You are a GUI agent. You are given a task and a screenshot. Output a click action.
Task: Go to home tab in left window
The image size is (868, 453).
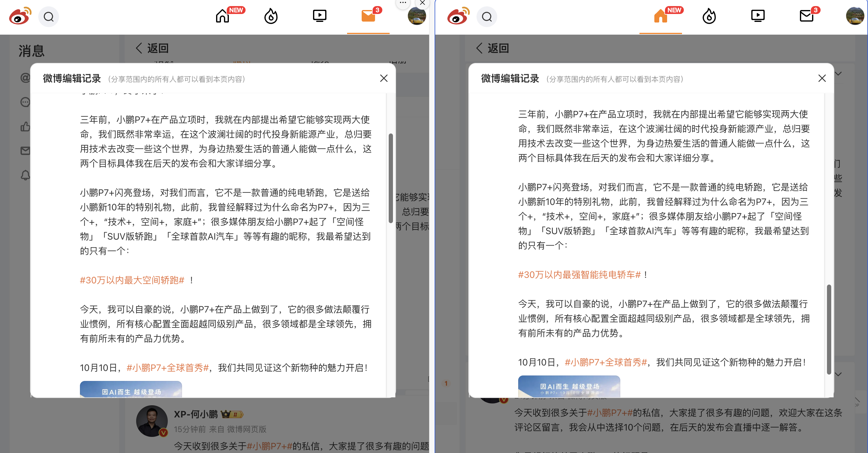222,16
